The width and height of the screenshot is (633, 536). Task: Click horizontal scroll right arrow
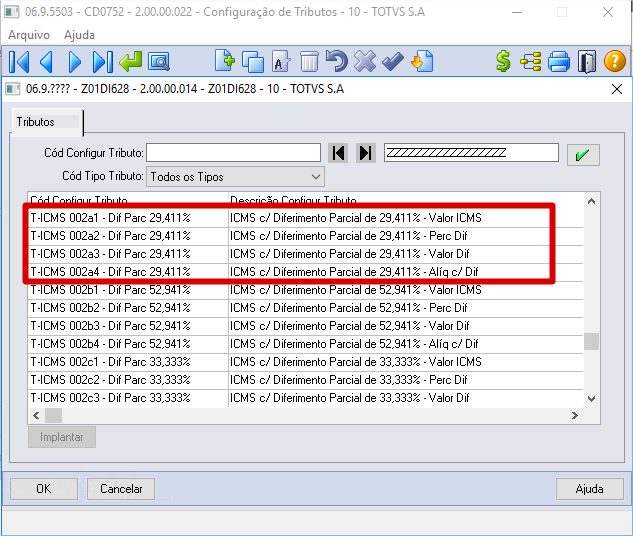575,415
